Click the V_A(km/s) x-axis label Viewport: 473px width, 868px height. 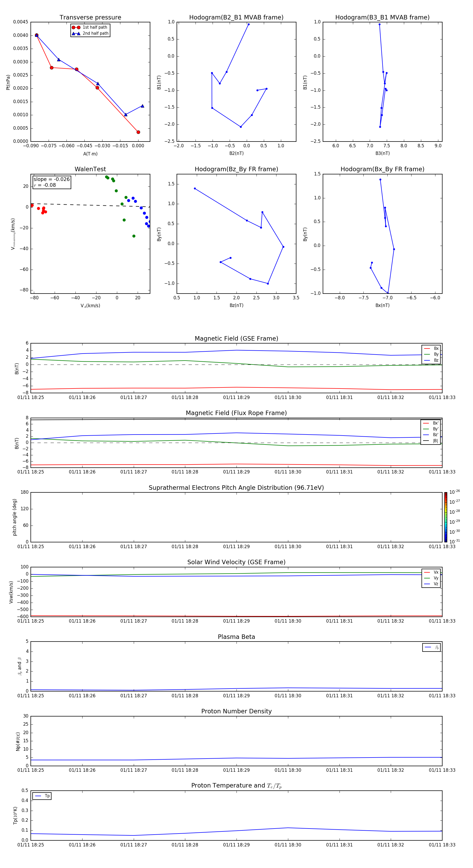tap(90, 306)
